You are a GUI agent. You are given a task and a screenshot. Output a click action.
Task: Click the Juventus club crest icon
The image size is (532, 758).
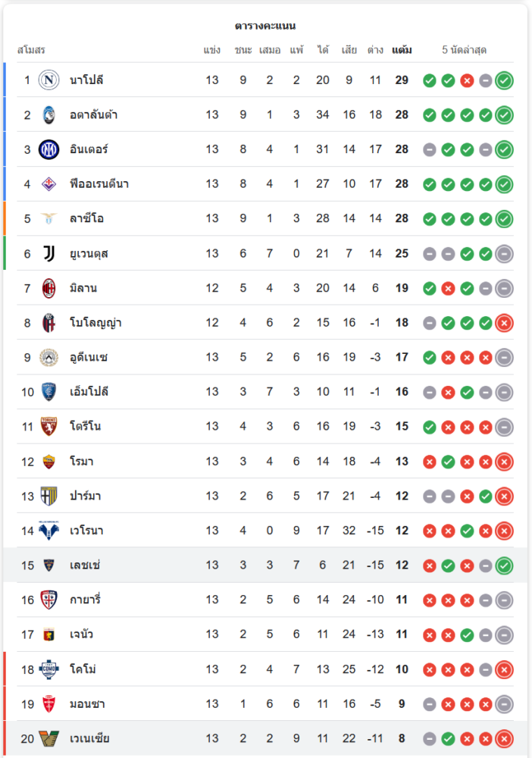click(49, 254)
